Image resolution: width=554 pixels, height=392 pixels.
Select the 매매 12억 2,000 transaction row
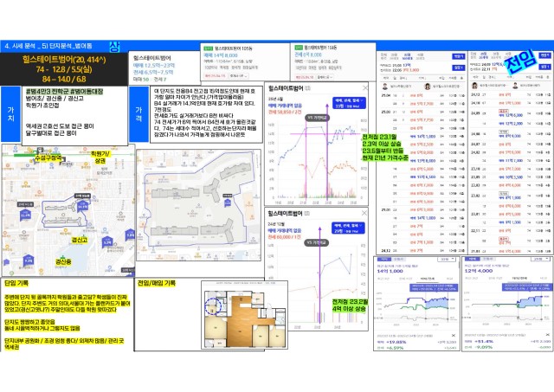tap(510, 123)
